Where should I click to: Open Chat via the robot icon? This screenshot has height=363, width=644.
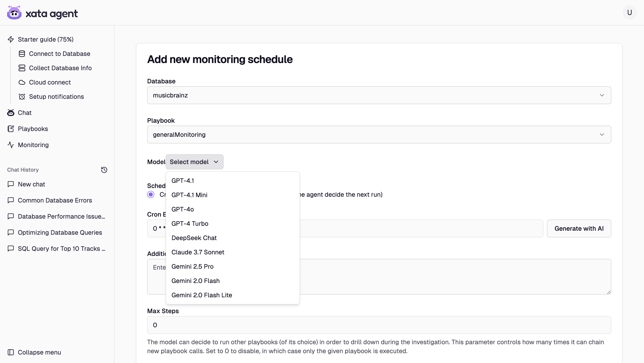coord(11,113)
